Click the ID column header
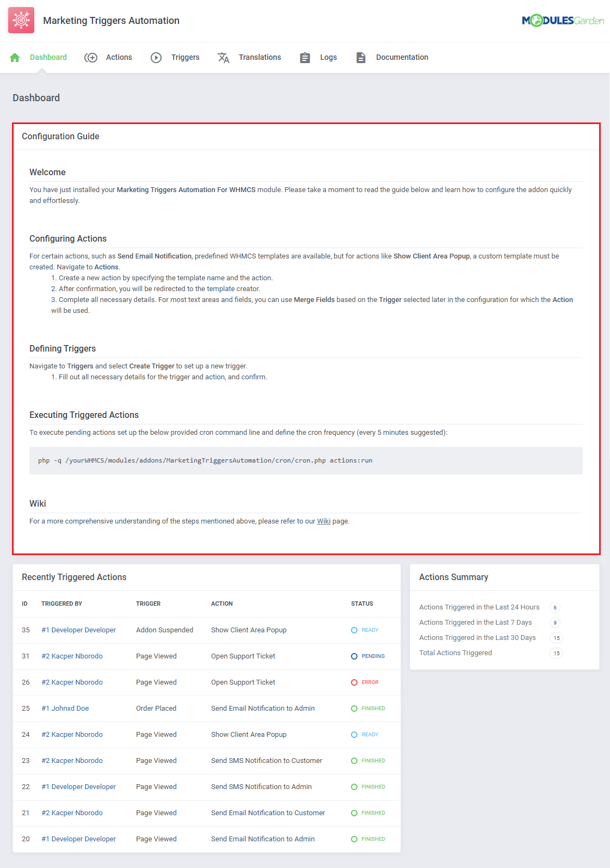This screenshot has width=610, height=868. [24, 604]
